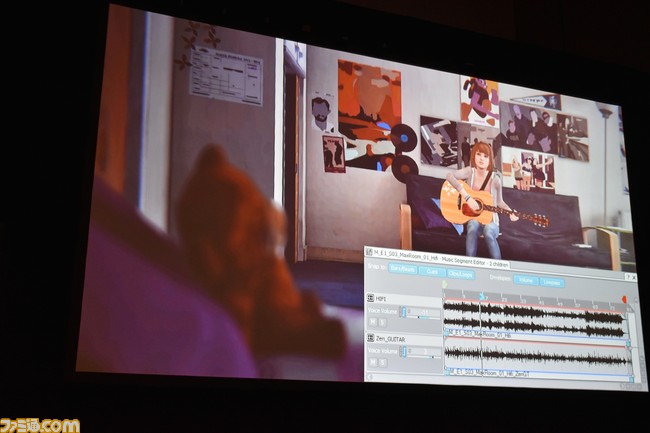This screenshot has width=650, height=433.
Task: Adjust the Zen_GUITAR Voice Volume slider
Action: tap(424, 357)
